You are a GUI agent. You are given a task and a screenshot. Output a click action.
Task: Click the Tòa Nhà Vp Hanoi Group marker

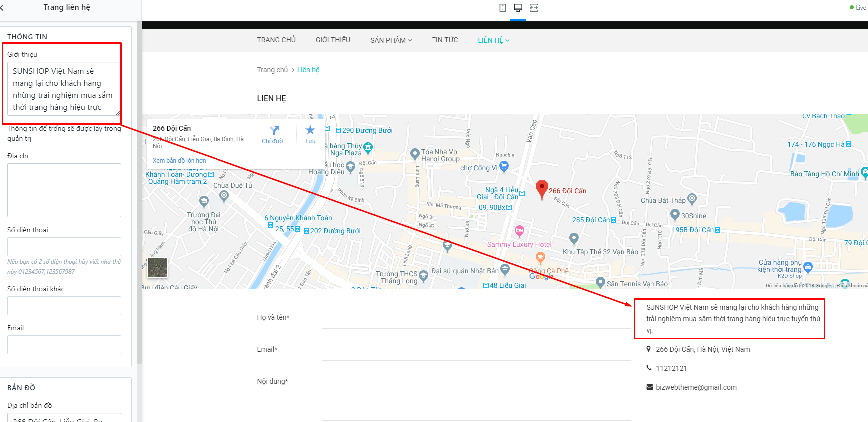(415, 154)
